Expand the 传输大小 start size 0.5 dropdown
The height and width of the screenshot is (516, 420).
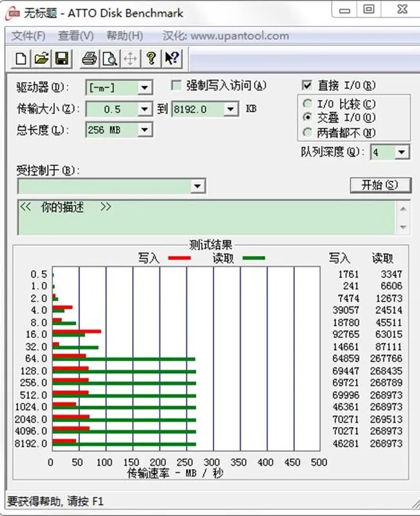point(145,109)
